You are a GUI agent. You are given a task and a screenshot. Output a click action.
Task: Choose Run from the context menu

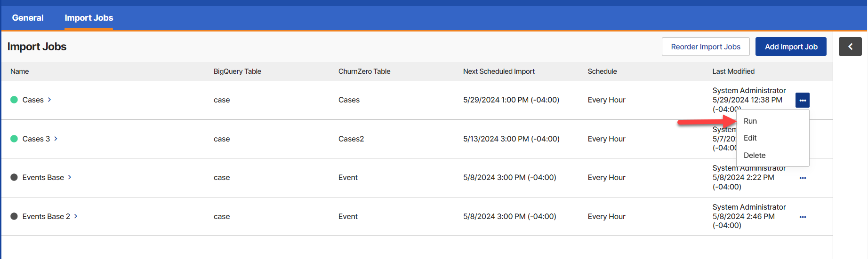click(x=750, y=121)
